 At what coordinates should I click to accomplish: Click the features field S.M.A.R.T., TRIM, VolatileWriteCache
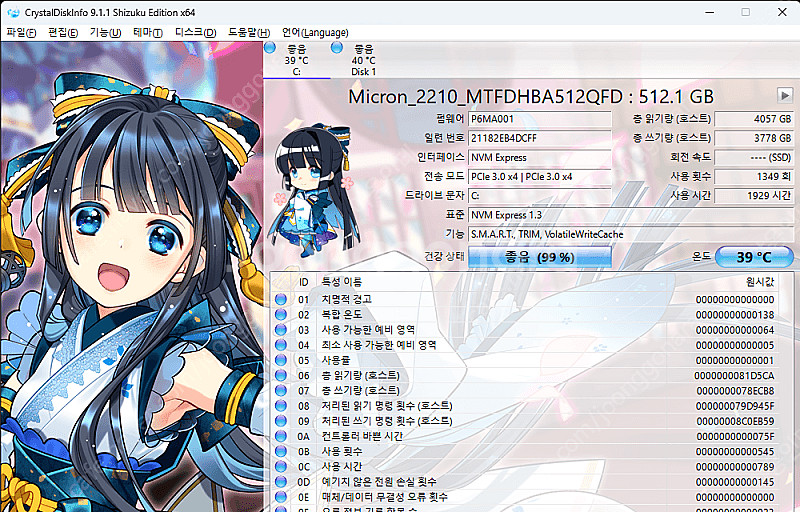click(x=631, y=235)
